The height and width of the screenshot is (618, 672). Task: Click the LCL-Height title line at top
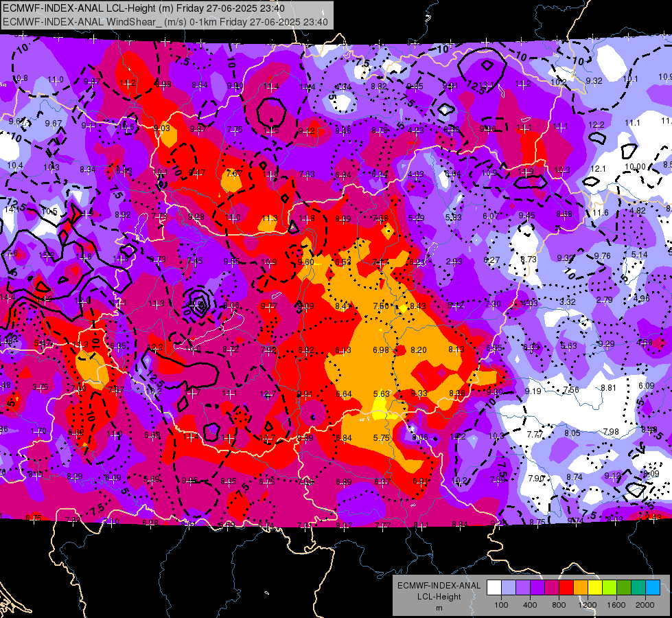143,8
